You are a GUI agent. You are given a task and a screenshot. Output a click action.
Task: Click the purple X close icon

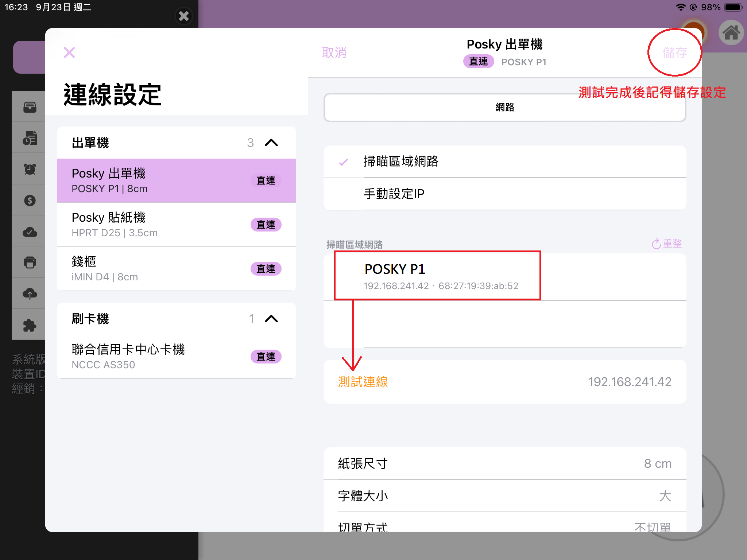69,52
